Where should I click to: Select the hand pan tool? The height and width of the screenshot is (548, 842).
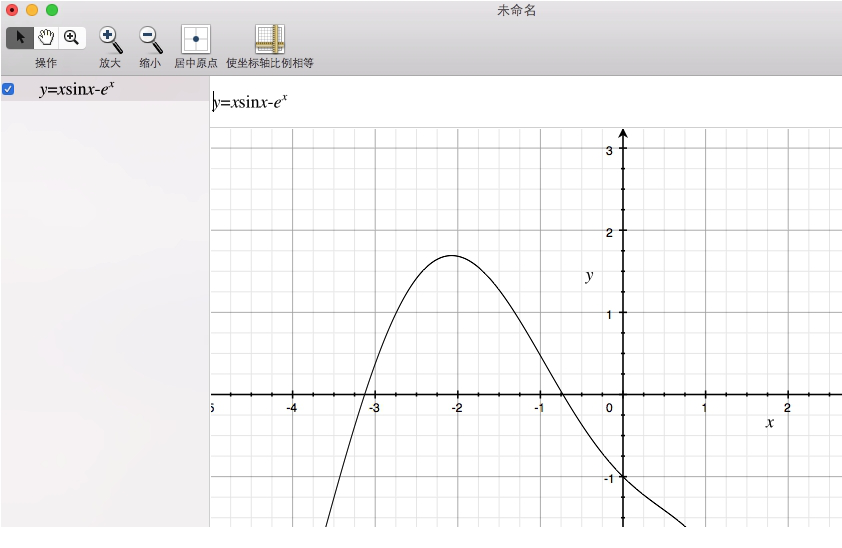tap(46, 38)
